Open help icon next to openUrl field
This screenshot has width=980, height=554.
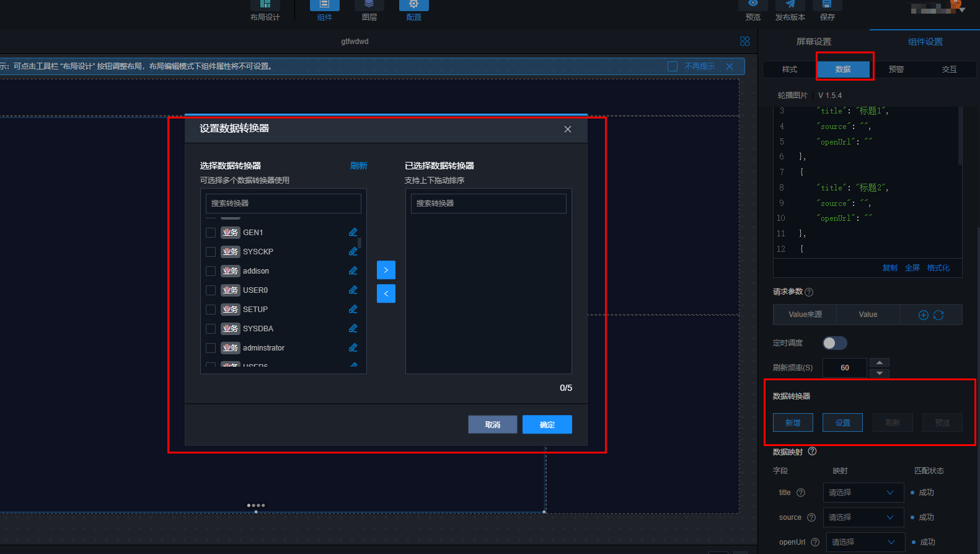(x=815, y=542)
